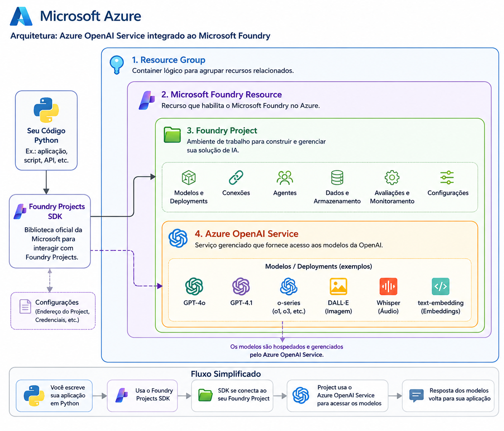The height and width of the screenshot is (431, 504).
Task: Click 'Modelos / Deployments (exemplos)' label
Action: tap(319, 266)
